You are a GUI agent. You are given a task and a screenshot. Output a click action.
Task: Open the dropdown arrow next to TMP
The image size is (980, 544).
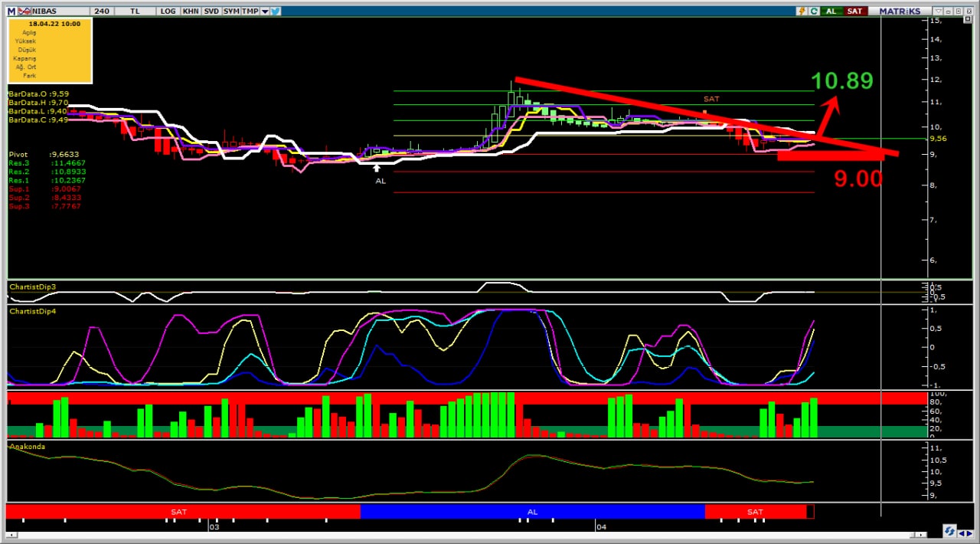[265, 11]
